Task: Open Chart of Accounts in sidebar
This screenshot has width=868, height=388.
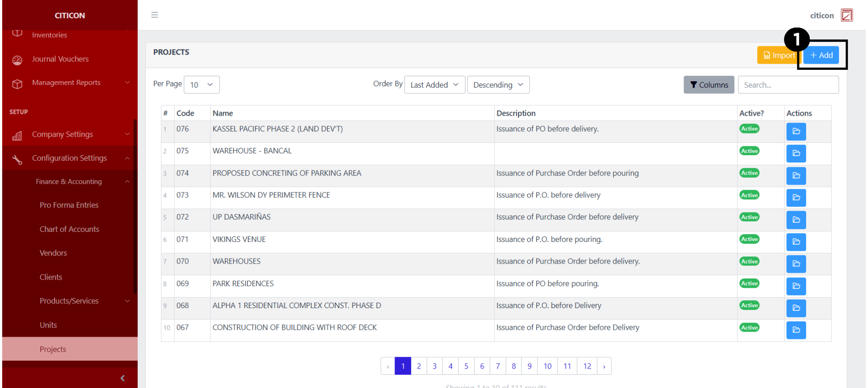Action: 69,229
